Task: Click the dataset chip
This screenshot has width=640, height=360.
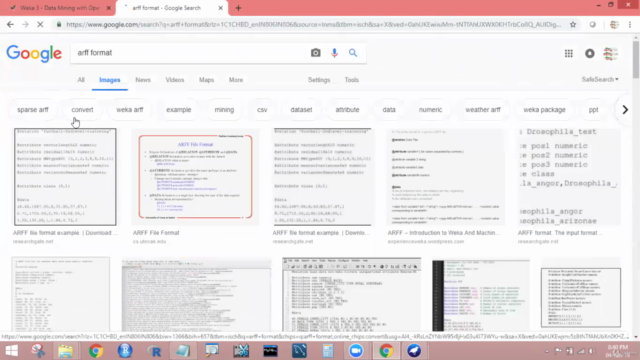Action: tap(302, 110)
